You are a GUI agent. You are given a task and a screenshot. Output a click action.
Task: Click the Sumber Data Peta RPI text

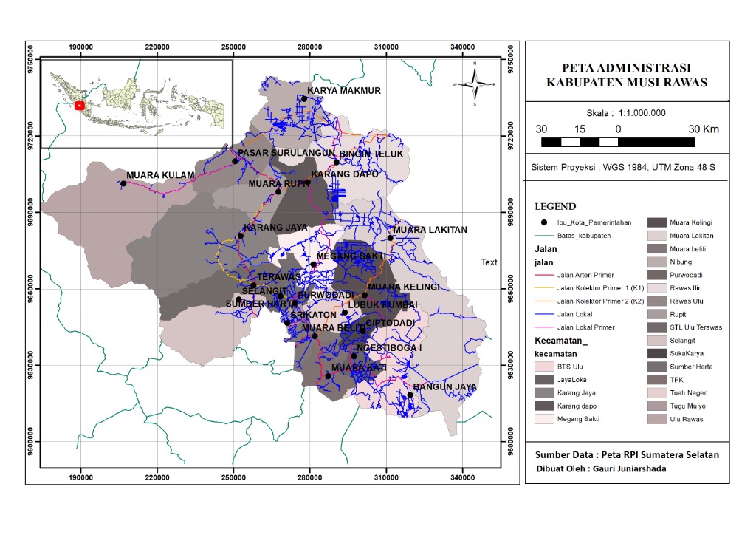click(627, 455)
